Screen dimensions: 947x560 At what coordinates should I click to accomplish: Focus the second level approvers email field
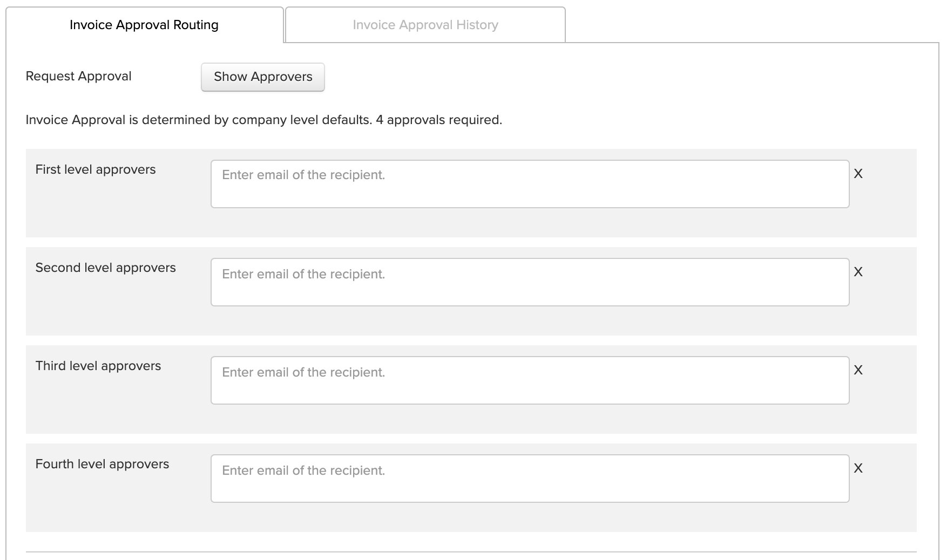point(530,282)
